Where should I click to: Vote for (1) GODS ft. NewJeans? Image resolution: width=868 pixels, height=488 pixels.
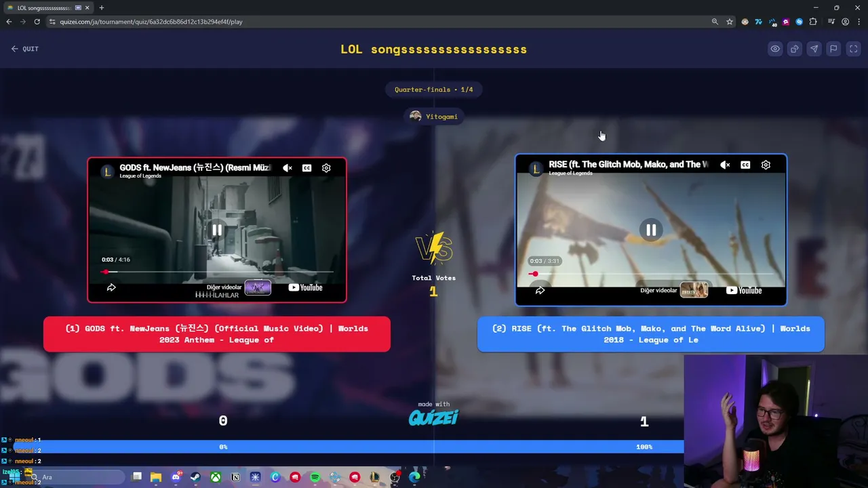click(x=217, y=334)
